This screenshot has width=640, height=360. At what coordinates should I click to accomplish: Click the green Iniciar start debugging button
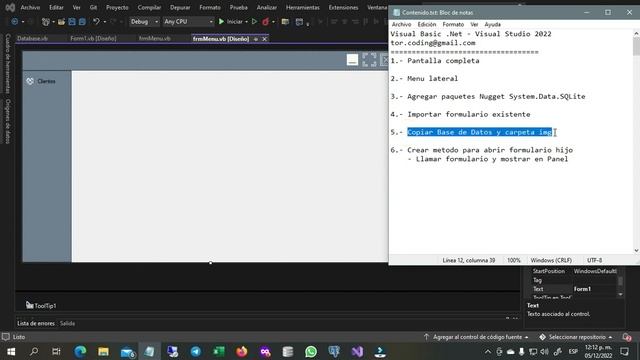(x=230, y=21)
